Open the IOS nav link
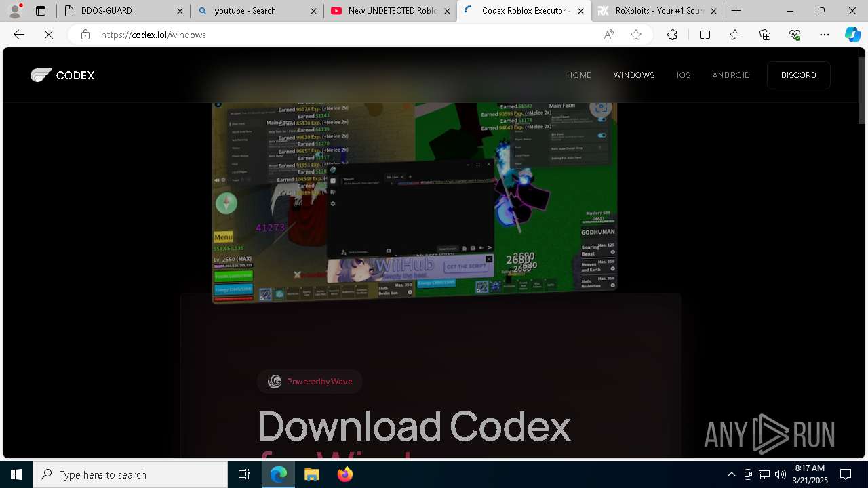Screen dimensions: 868x488 click(x=684, y=75)
